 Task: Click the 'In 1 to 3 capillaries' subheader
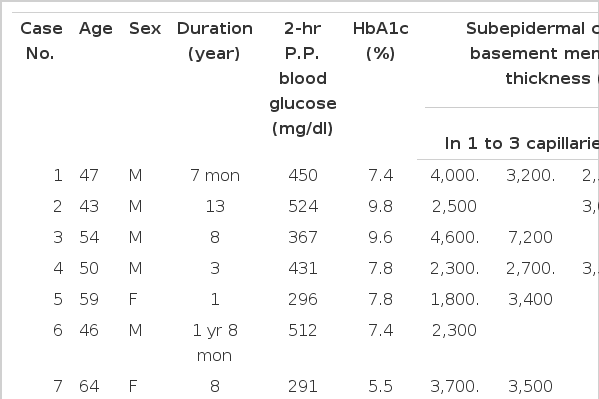pos(522,143)
